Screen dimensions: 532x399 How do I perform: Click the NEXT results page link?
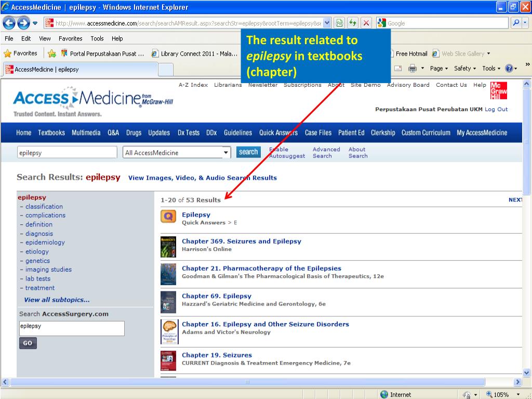(x=515, y=200)
